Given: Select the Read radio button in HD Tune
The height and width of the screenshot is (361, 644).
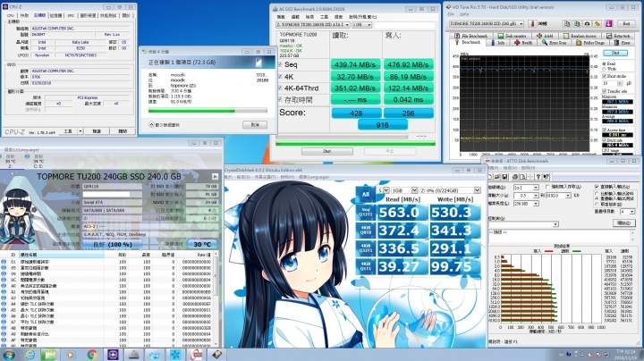Looking at the screenshot, I should pos(604,64).
